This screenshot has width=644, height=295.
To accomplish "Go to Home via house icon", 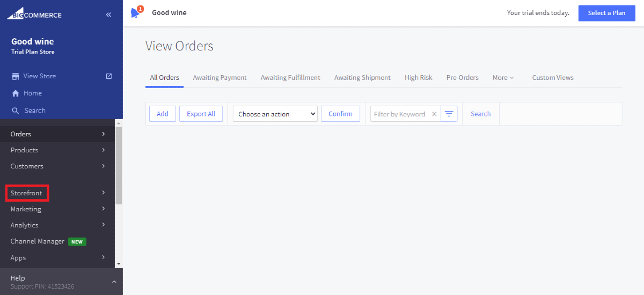I will 16,93.
